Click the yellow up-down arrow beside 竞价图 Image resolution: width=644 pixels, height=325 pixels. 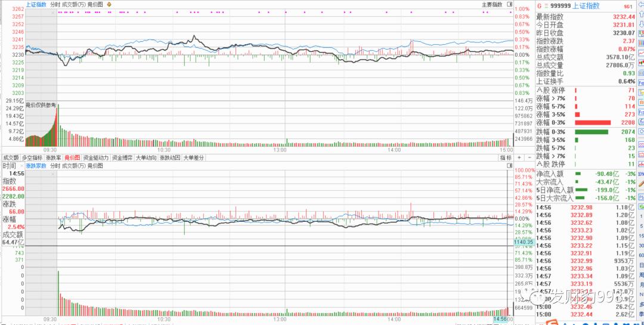(x=109, y=5)
